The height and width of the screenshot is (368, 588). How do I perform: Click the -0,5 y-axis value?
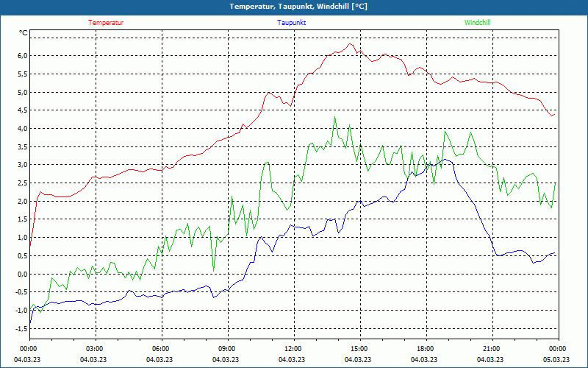pyautogui.click(x=22, y=292)
